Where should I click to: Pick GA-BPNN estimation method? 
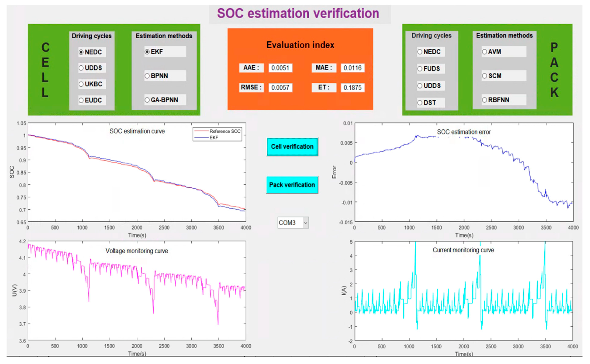147,100
